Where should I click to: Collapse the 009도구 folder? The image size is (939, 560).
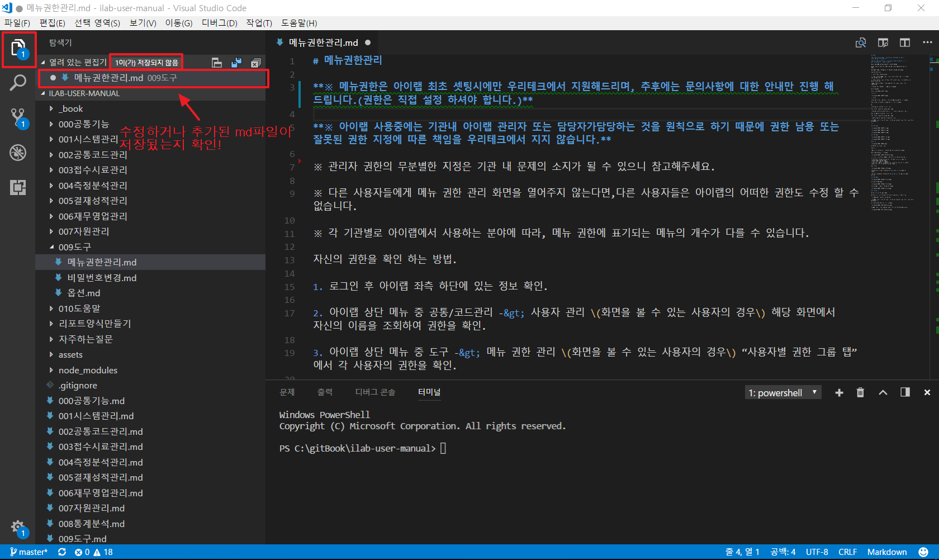(150, 247)
